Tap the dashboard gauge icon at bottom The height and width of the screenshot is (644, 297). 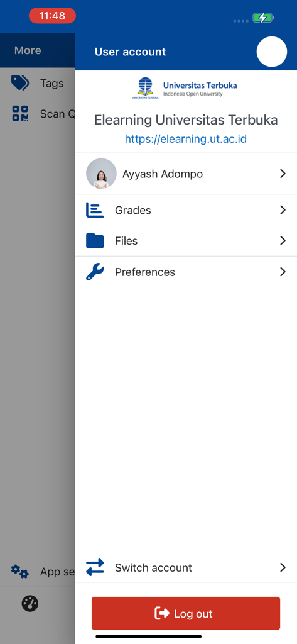30,603
